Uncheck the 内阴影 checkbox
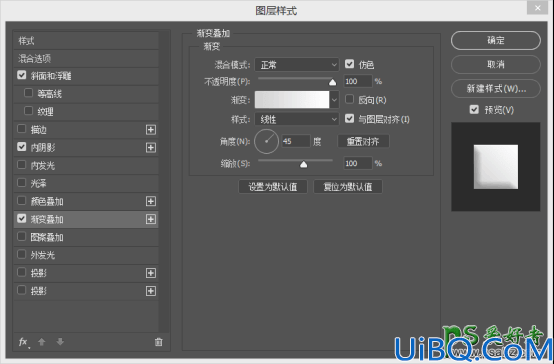This screenshot has width=554, height=364. [22, 147]
